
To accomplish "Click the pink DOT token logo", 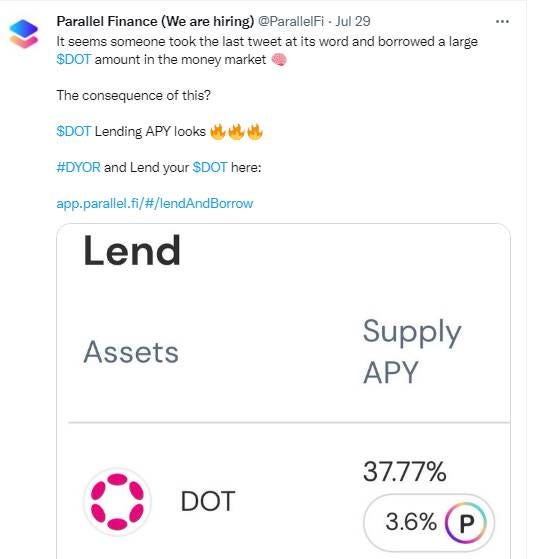I will click(x=117, y=501).
